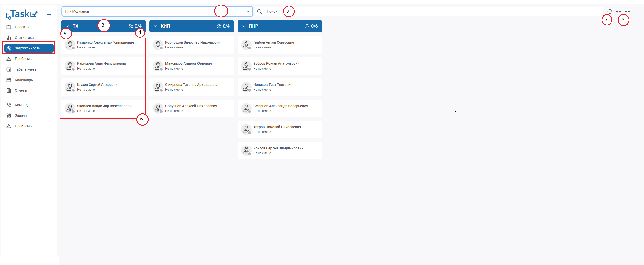Image resolution: width=644 pixels, height=265 pixels.
Task: Collapse the ТХ column
Action: coord(67,26)
